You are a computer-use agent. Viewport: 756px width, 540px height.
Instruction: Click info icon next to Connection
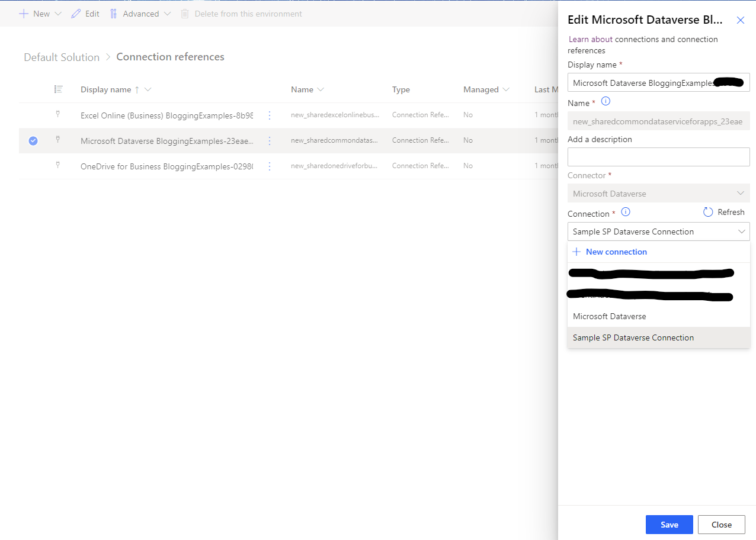pos(625,212)
